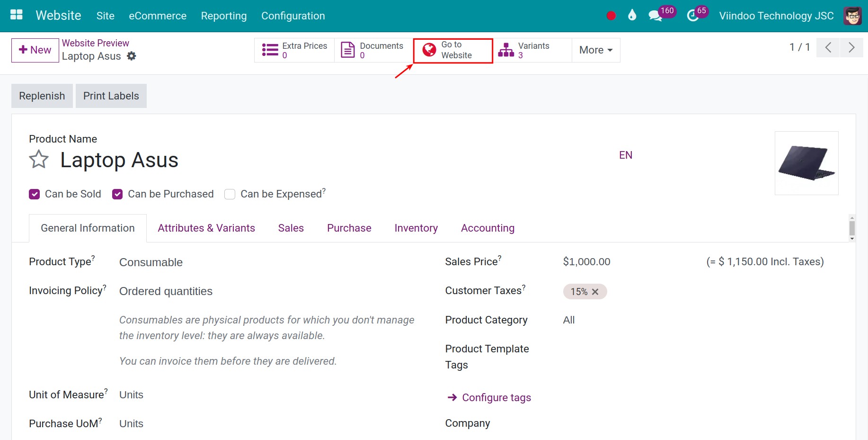The width and height of the screenshot is (868, 440).
Task: Click the Viindoo Technology JSC company switcher
Action: pyautogui.click(x=776, y=16)
